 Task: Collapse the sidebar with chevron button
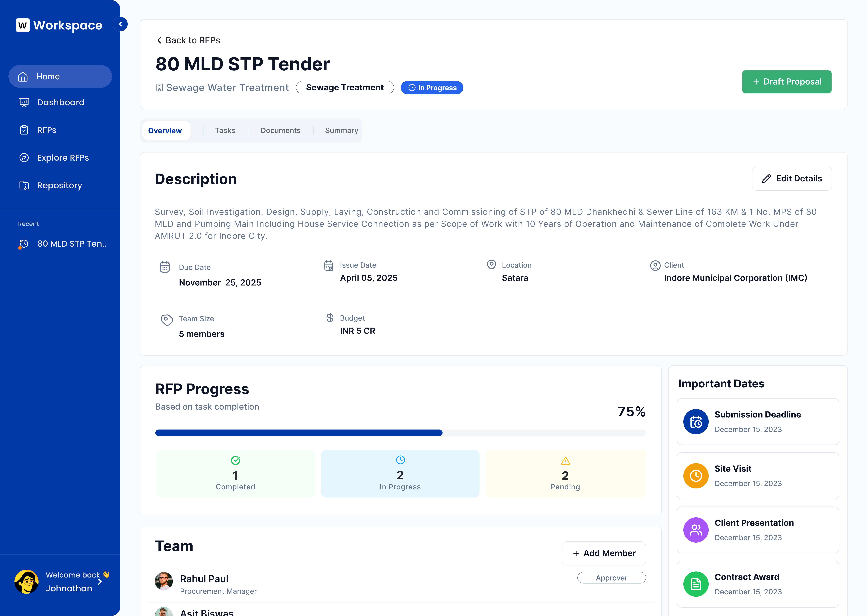[120, 24]
